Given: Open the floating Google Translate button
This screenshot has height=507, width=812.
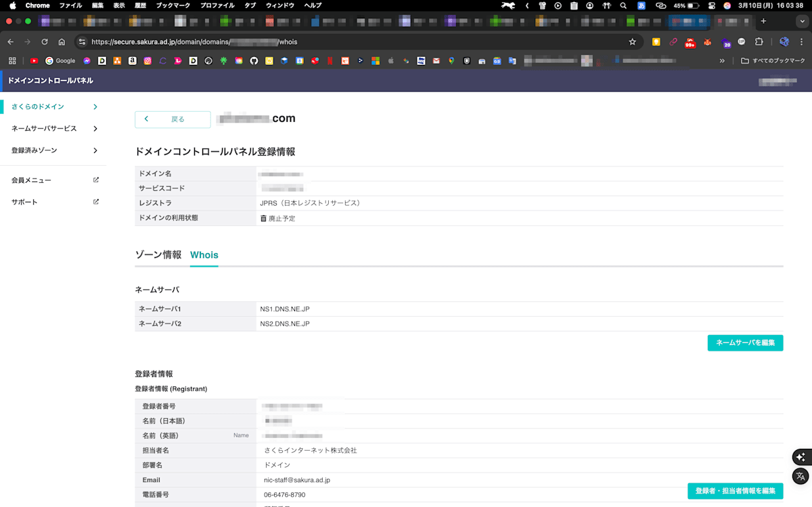Looking at the screenshot, I should (x=801, y=477).
